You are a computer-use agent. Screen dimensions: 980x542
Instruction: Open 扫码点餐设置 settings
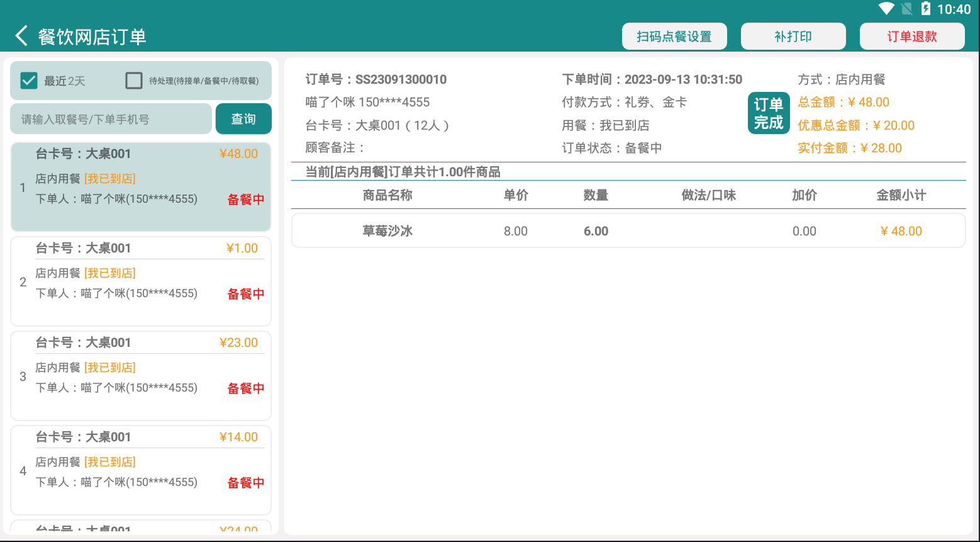[674, 37]
